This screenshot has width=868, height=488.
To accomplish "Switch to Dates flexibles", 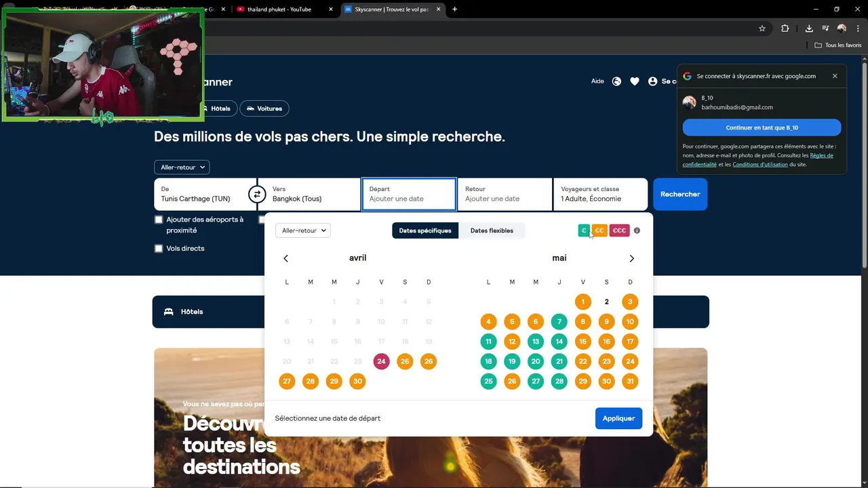I will tap(492, 230).
